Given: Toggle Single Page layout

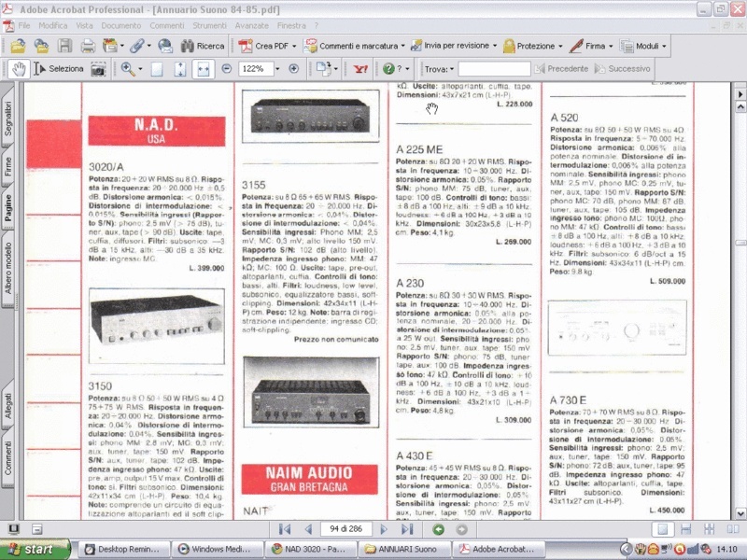Looking at the screenshot, I should (x=663, y=529).
